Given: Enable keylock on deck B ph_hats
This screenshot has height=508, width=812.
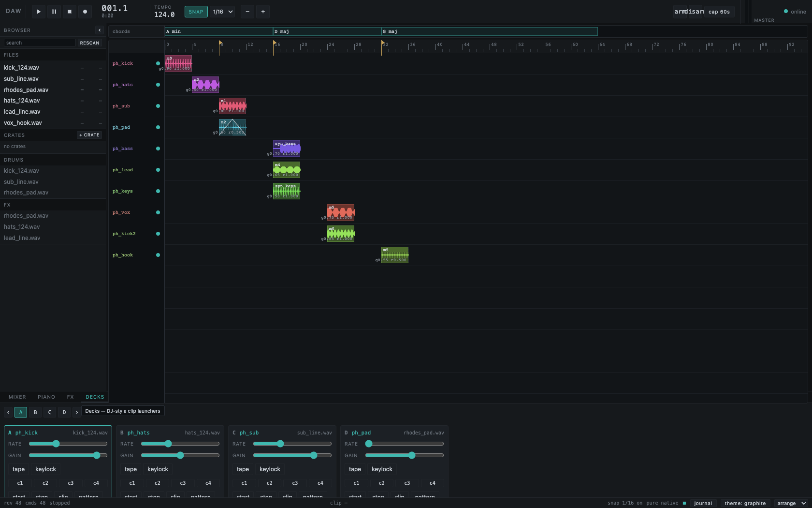Looking at the screenshot, I should (x=158, y=469).
